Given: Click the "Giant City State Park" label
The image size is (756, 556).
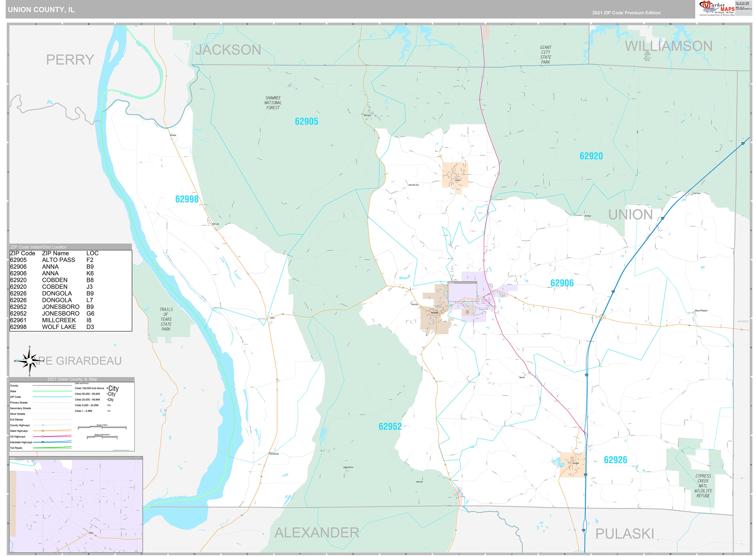Looking at the screenshot, I should click(545, 55).
